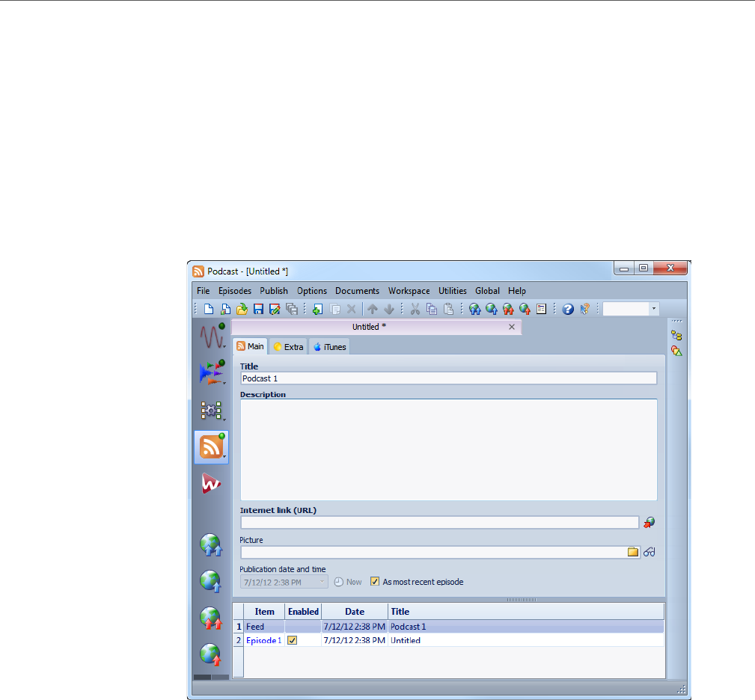The height and width of the screenshot is (700, 755).
Task: Click the Cut scissors icon
Action: click(415, 309)
